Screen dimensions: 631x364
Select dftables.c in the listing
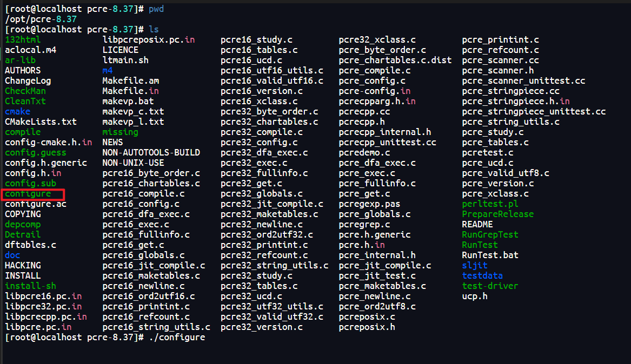[31, 245]
